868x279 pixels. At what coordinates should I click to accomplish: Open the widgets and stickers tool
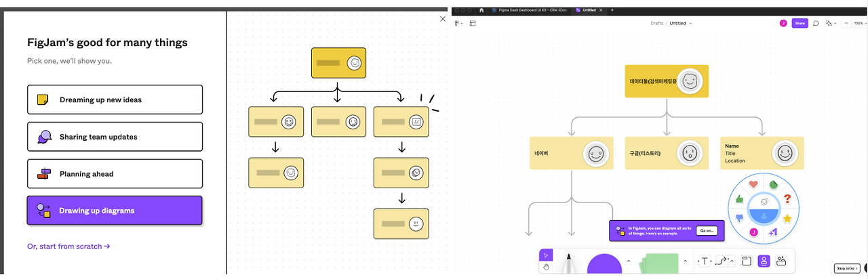[781, 261]
